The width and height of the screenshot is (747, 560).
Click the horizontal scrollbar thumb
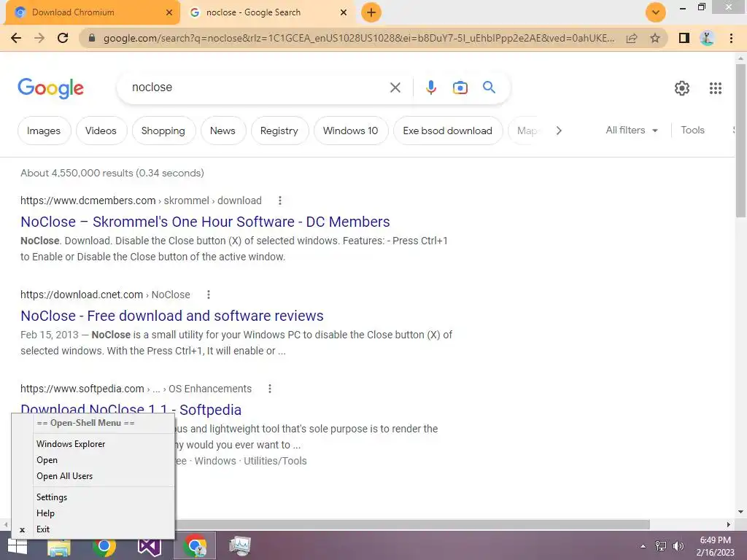413,524
